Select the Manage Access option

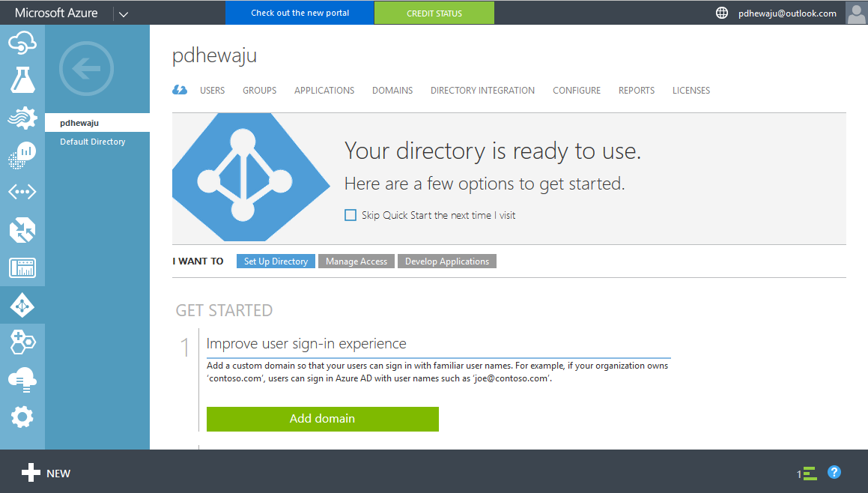[356, 261]
